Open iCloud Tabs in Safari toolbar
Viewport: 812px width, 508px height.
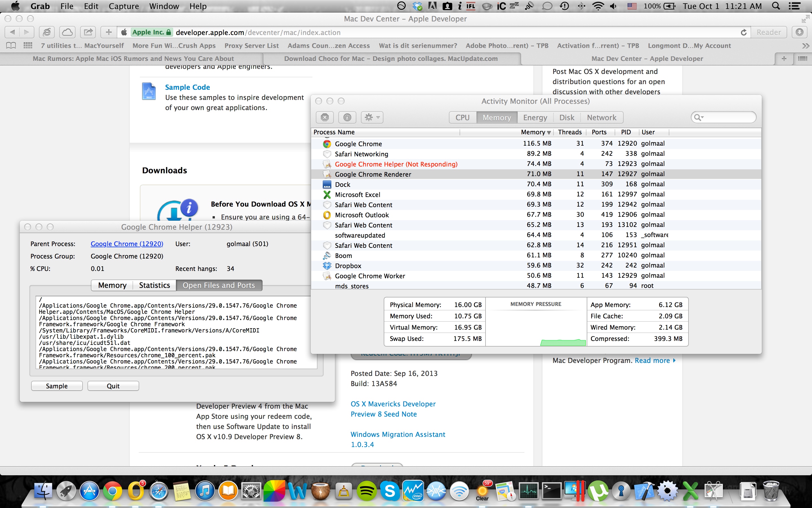click(67, 32)
